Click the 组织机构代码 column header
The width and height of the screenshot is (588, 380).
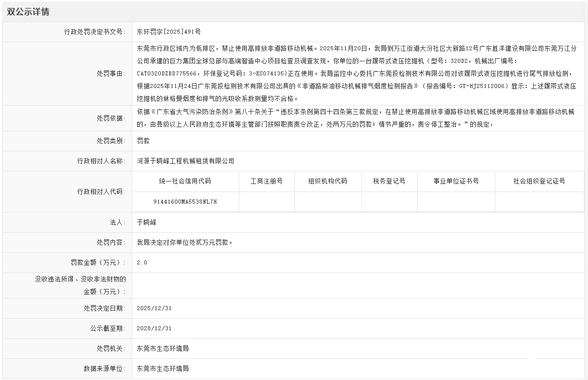pyautogui.click(x=327, y=181)
